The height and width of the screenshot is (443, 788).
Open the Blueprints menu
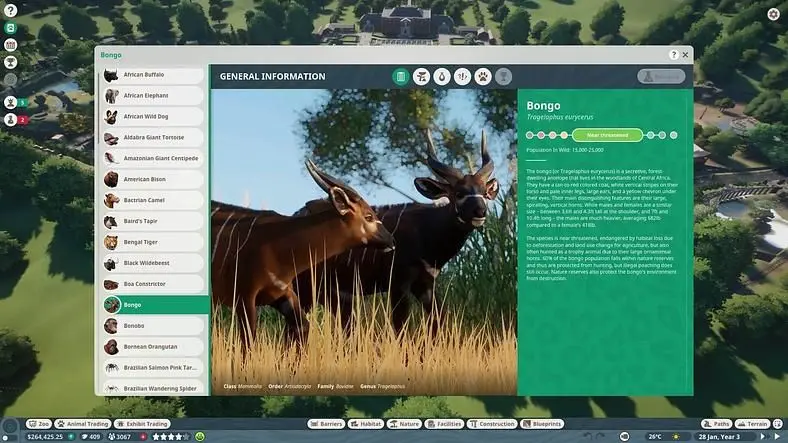(542, 424)
